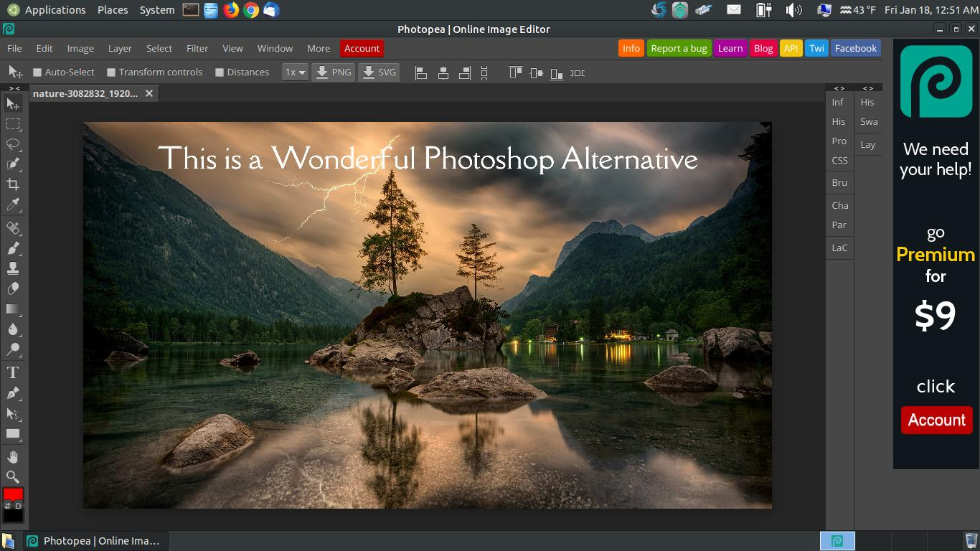Open the PNG export option

(x=333, y=72)
